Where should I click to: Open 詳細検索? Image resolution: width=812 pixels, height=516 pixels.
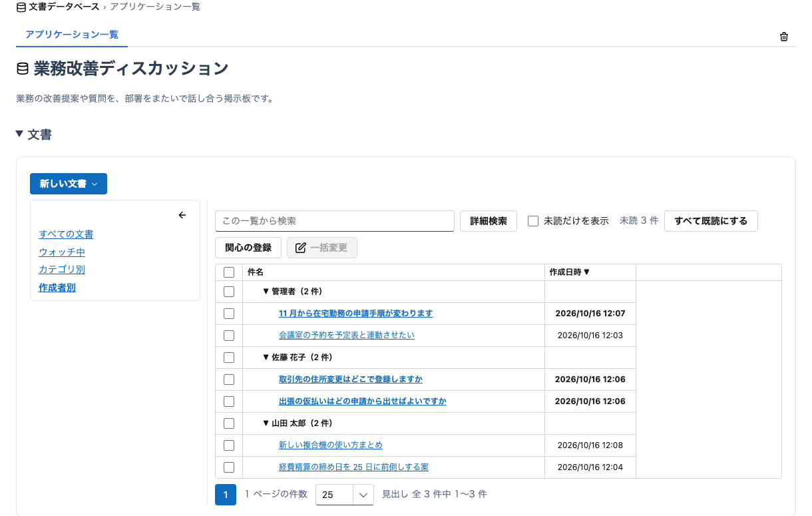tap(489, 221)
